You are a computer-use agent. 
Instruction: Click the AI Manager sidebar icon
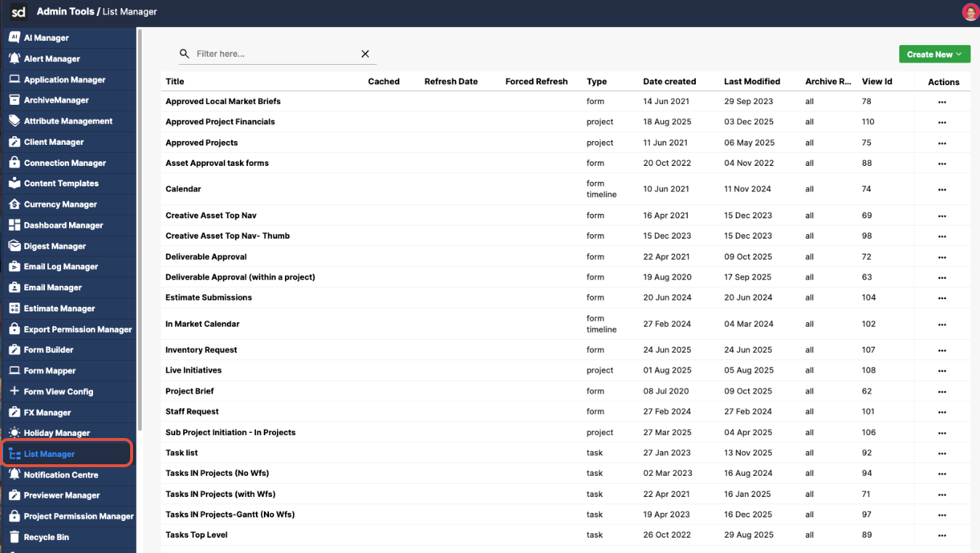(x=15, y=37)
